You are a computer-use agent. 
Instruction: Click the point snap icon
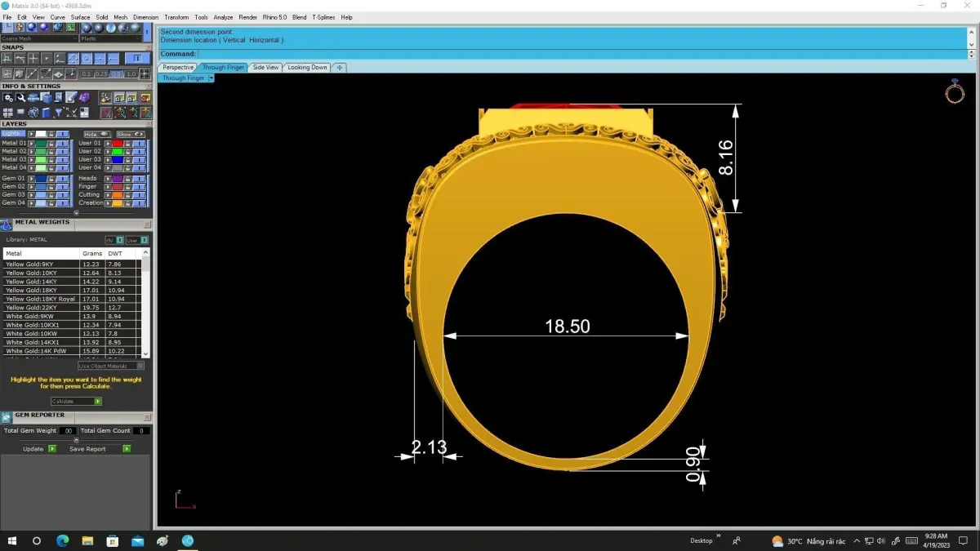pos(47,58)
